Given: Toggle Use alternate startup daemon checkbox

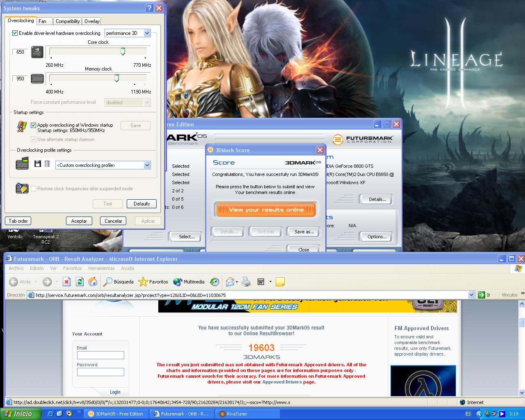Looking at the screenshot, I should [34, 139].
